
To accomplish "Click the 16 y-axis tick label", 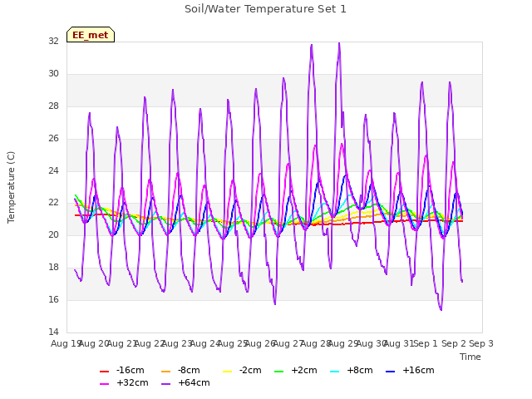I will tap(53, 299).
